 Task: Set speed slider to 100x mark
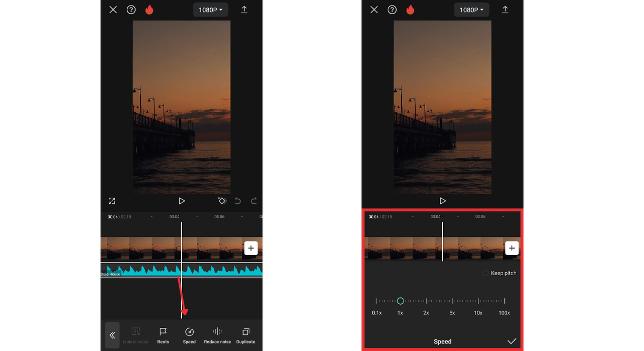504,301
